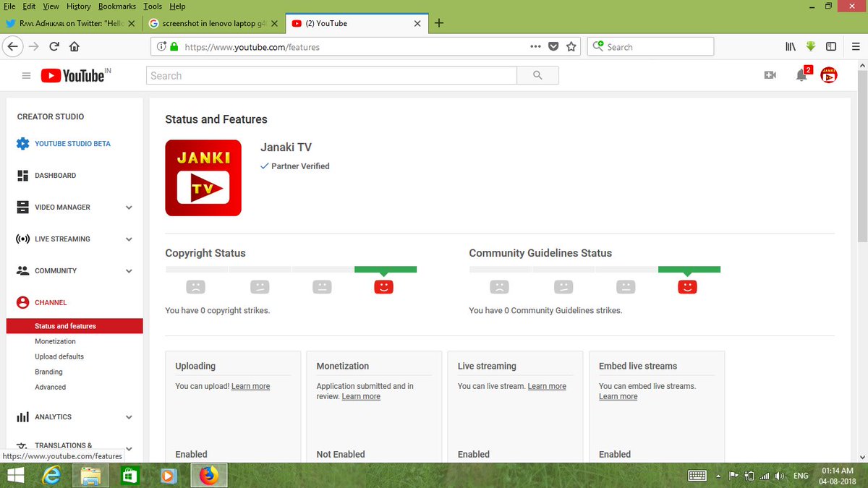Viewport: 868px width, 488px height.
Task: Click Learn more under Live streaming
Action: point(547,386)
